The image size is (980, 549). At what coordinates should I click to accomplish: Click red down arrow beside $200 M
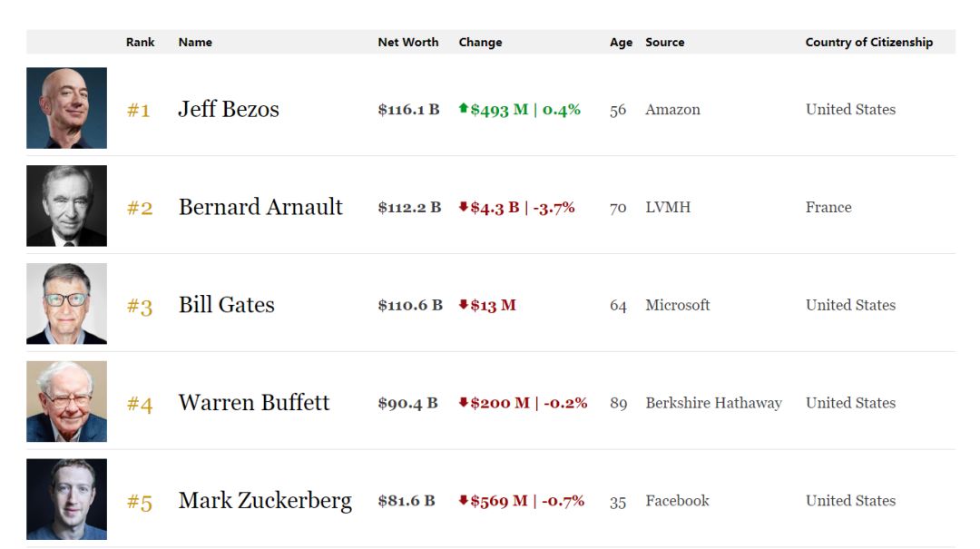coord(464,403)
